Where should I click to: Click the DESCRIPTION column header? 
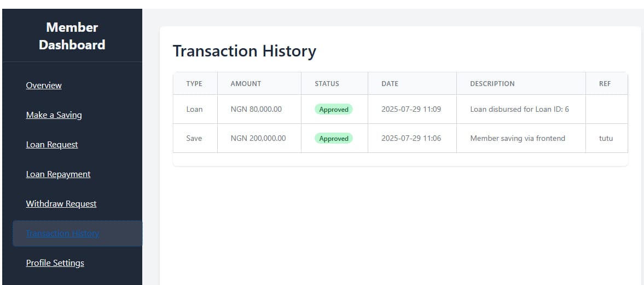tap(492, 84)
